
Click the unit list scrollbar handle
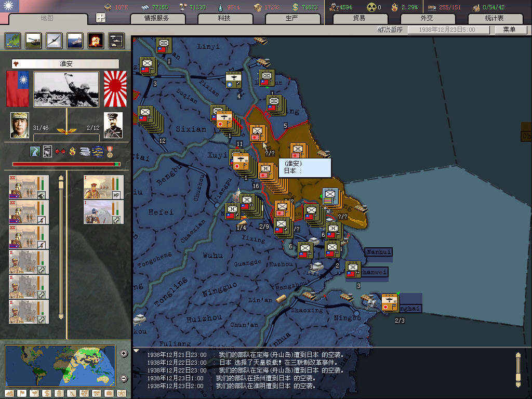point(61,185)
